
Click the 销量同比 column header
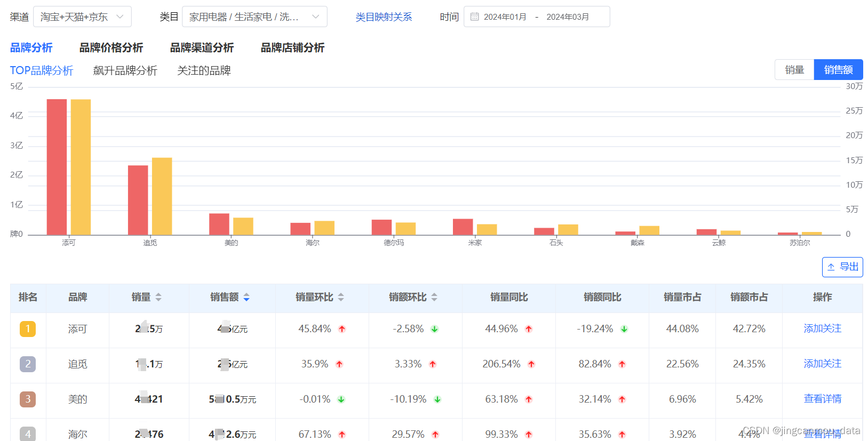tap(509, 298)
